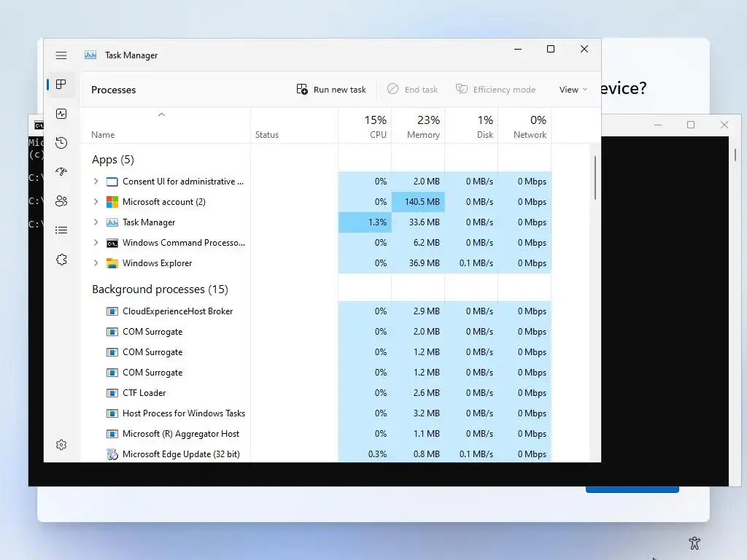This screenshot has width=747, height=560.
Task: Open the Performance sidebar icon
Action: tap(61, 114)
